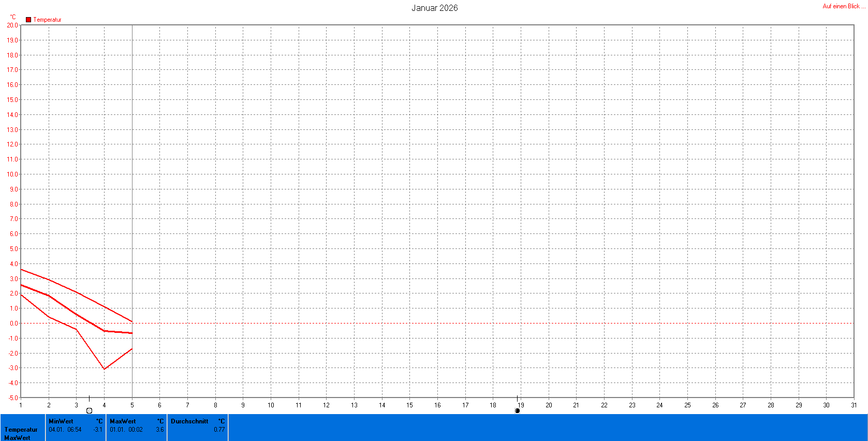
Task: Select the MinWert statistics cell
Action: [x=76, y=427]
